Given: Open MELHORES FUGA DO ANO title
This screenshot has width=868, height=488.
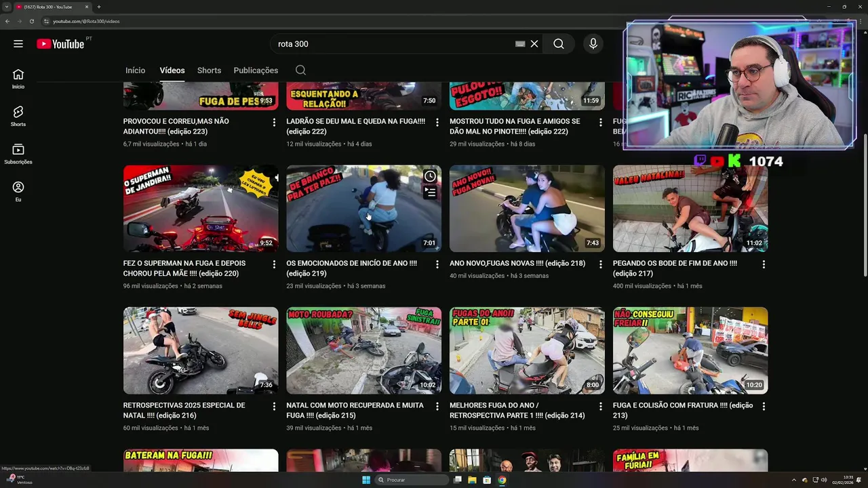Looking at the screenshot, I should 517,410.
